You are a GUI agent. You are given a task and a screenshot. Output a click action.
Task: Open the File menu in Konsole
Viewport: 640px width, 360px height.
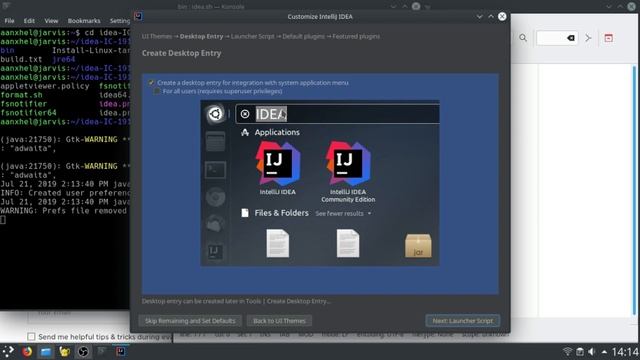click(9, 21)
